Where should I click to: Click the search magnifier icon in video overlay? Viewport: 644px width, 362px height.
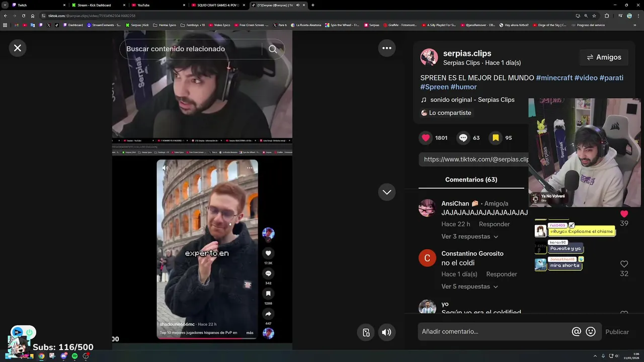(x=273, y=49)
